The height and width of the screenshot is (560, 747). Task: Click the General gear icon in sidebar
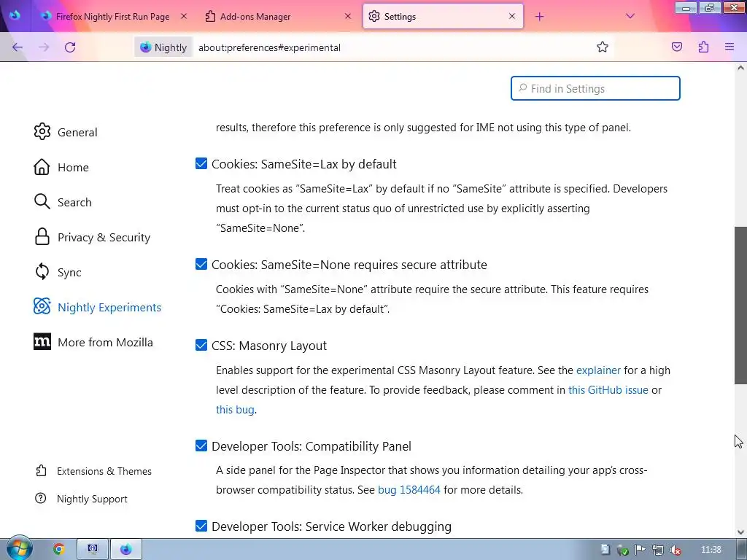[x=42, y=132]
